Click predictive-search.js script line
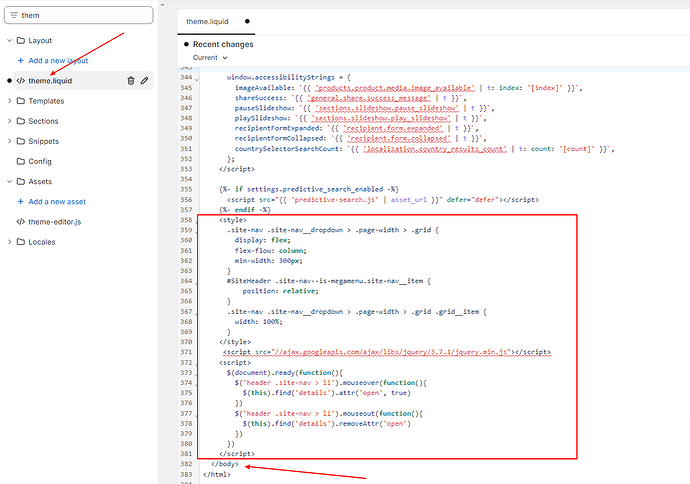690x484 pixels. click(x=383, y=200)
